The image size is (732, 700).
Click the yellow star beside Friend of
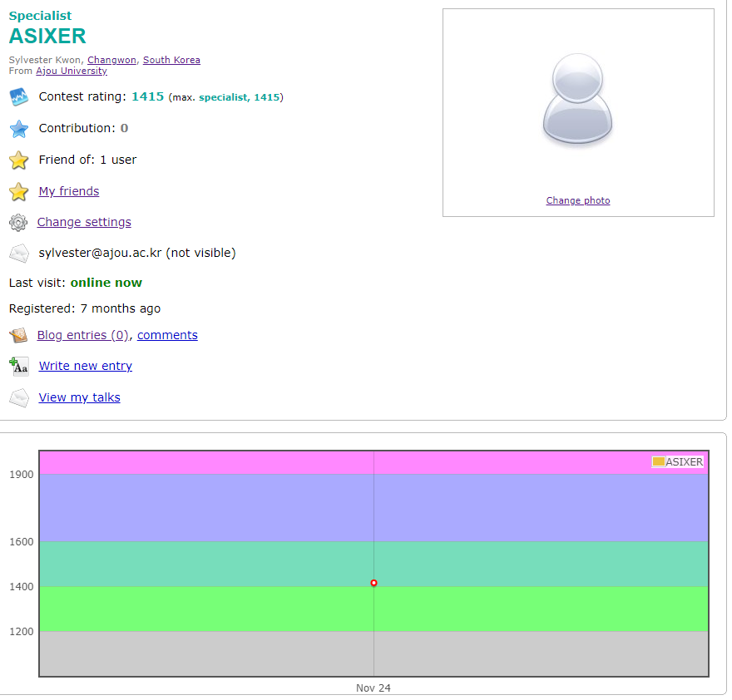pos(18,160)
